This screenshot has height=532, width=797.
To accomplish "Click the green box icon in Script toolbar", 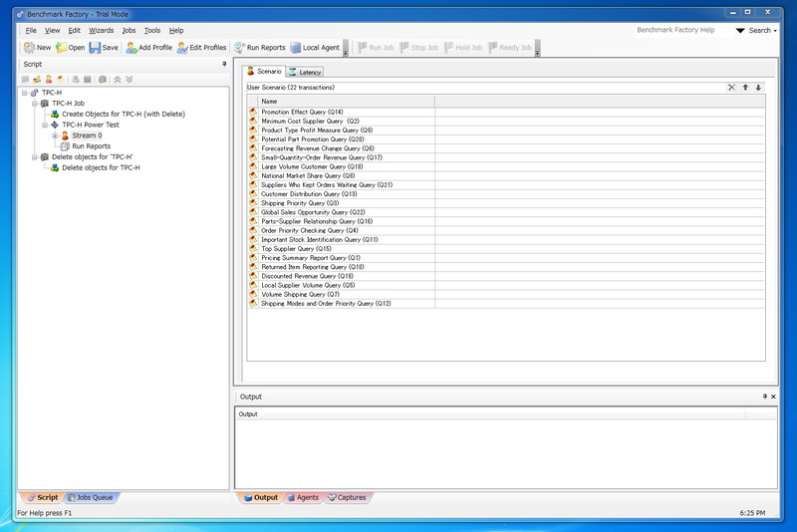I will [x=103, y=80].
